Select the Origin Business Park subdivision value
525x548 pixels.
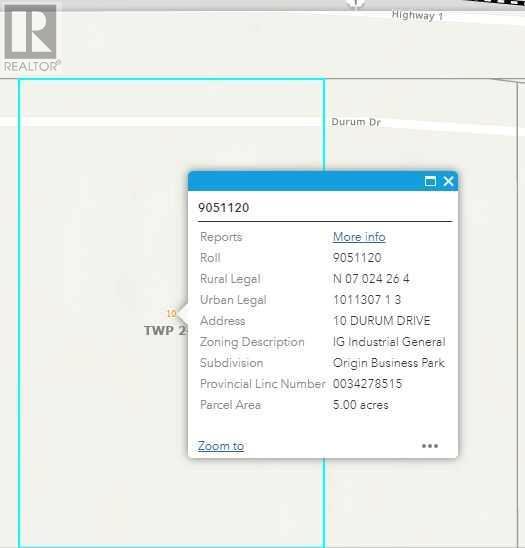pyautogui.click(x=389, y=363)
